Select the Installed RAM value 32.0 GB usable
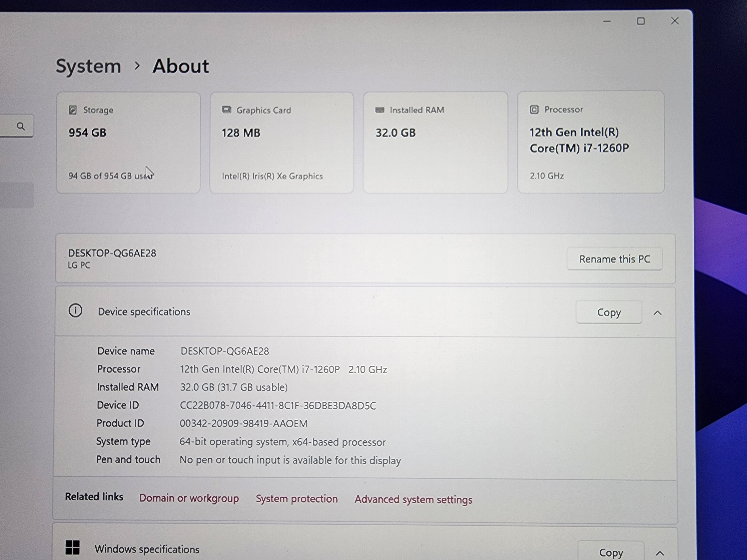 (234, 387)
